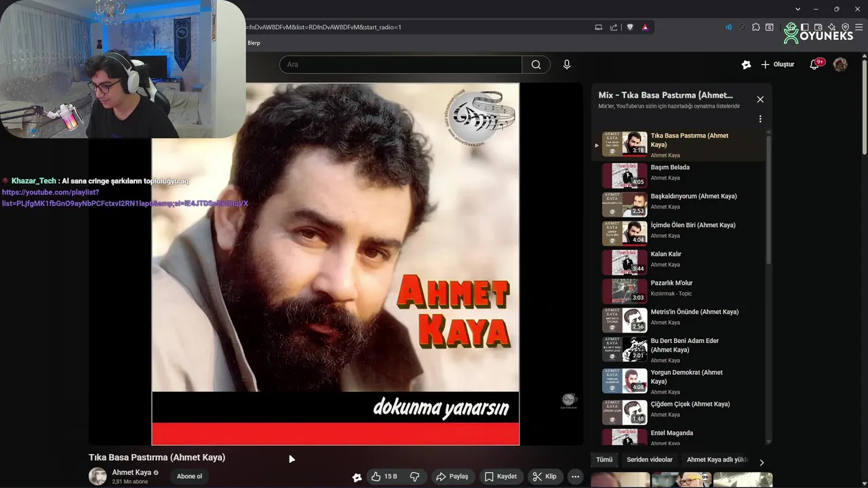Select Entel Maganda in the playlist
This screenshot has width=868, height=488.
pos(678,436)
